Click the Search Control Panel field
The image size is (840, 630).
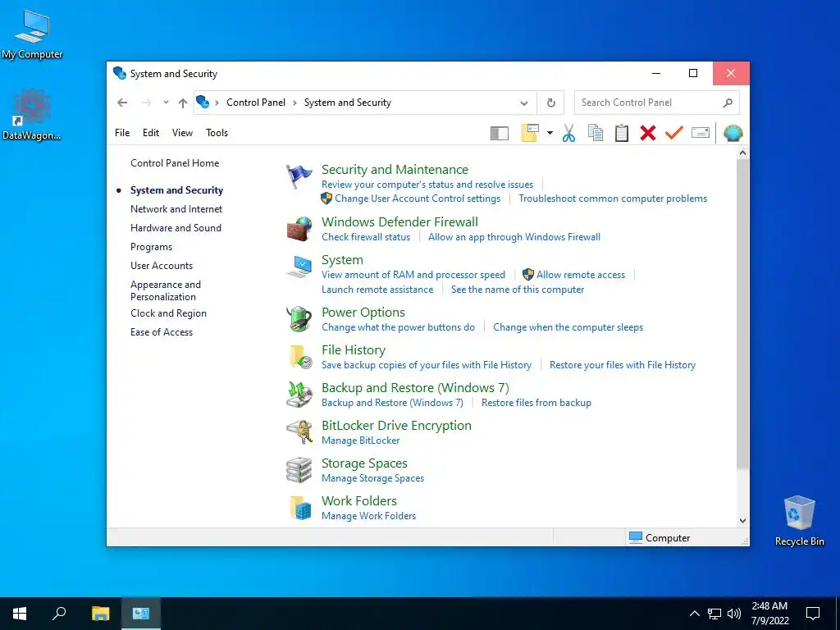(x=657, y=103)
